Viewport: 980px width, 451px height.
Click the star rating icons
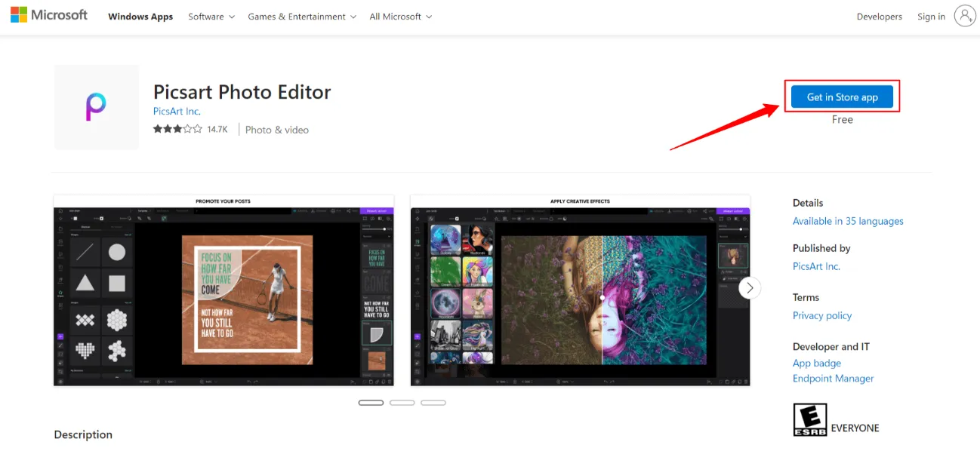[177, 129]
